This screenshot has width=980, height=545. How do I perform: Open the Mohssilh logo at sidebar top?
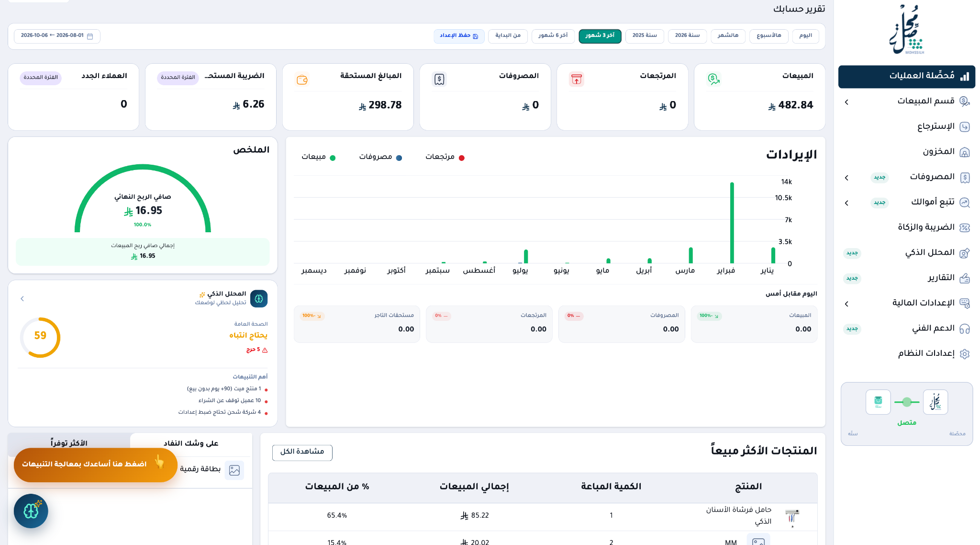click(x=906, y=30)
